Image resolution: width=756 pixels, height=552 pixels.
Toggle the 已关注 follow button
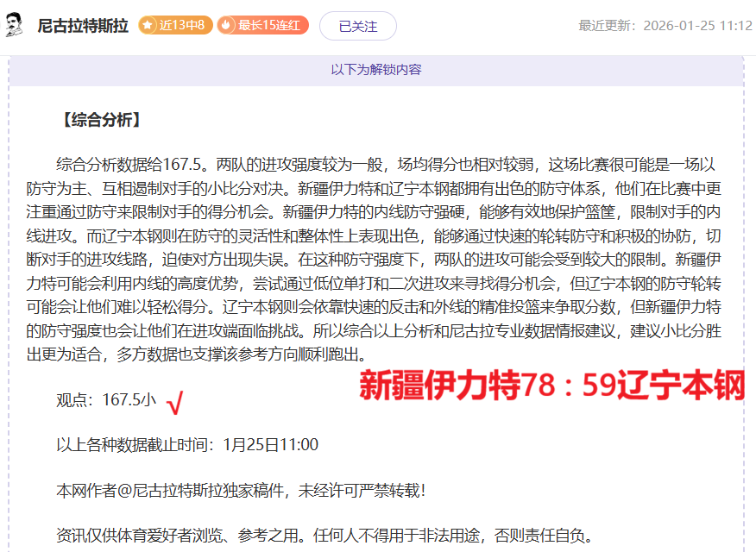tap(357, 26)
